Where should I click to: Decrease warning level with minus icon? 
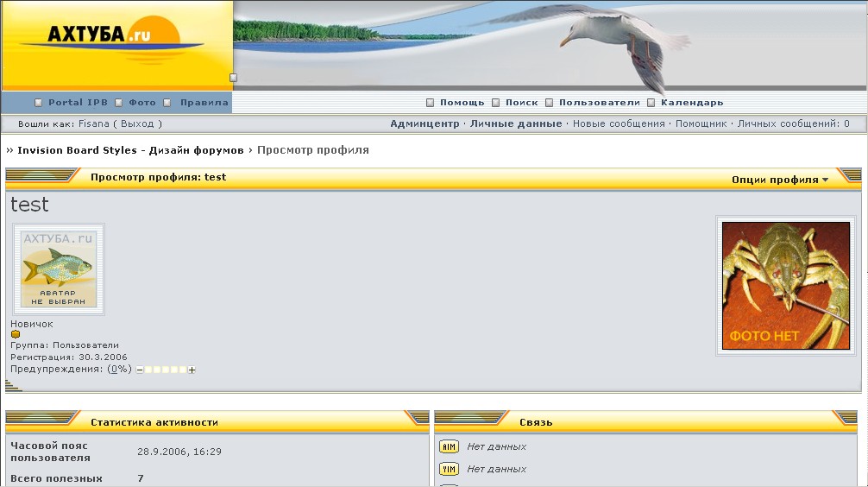[140, 370]
